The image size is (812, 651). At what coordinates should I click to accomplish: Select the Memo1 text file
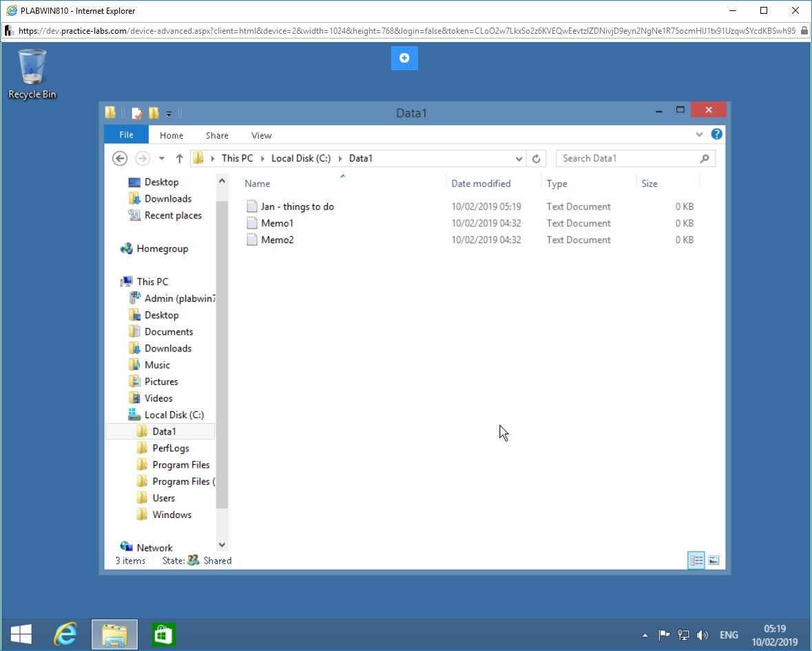pyautogui.click(x=277, y=223)
